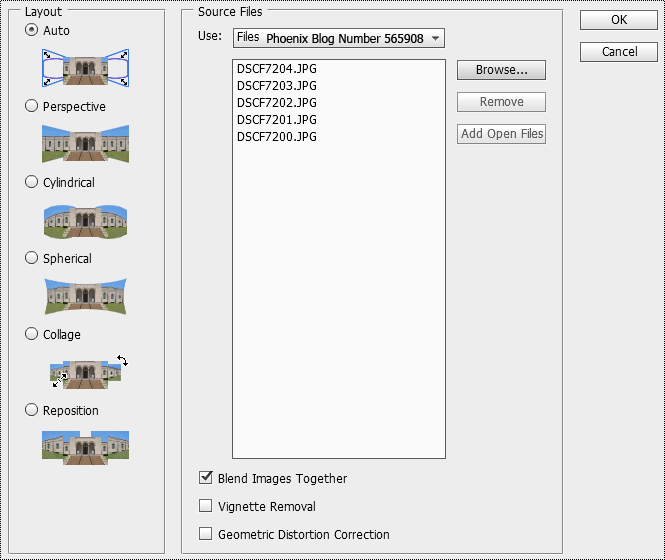
Task: Turn on Geometric Distortion Correction
Action: tap(207, 534)
